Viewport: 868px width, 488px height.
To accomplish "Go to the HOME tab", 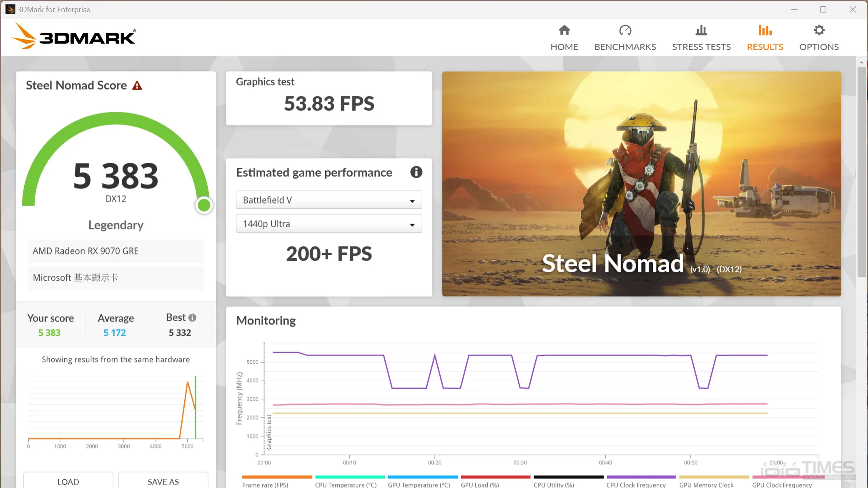I will point(564,38).
